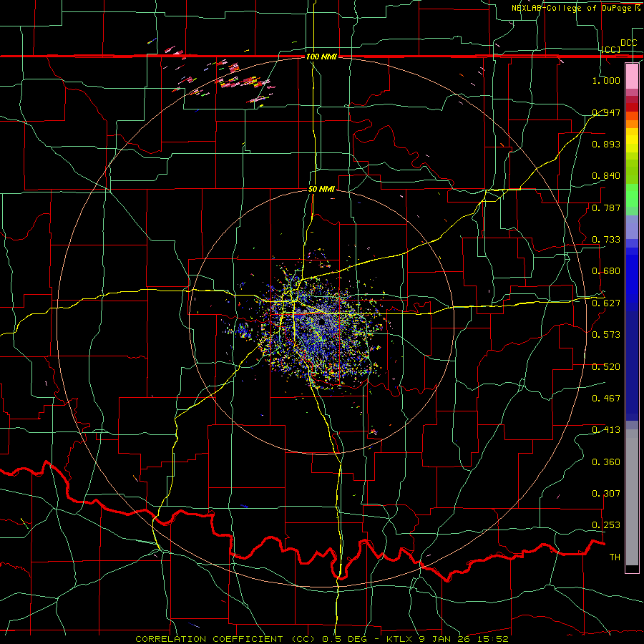644x644 pixels.
Task: Click the 0.467 scale value
Action: coord(606,399)
